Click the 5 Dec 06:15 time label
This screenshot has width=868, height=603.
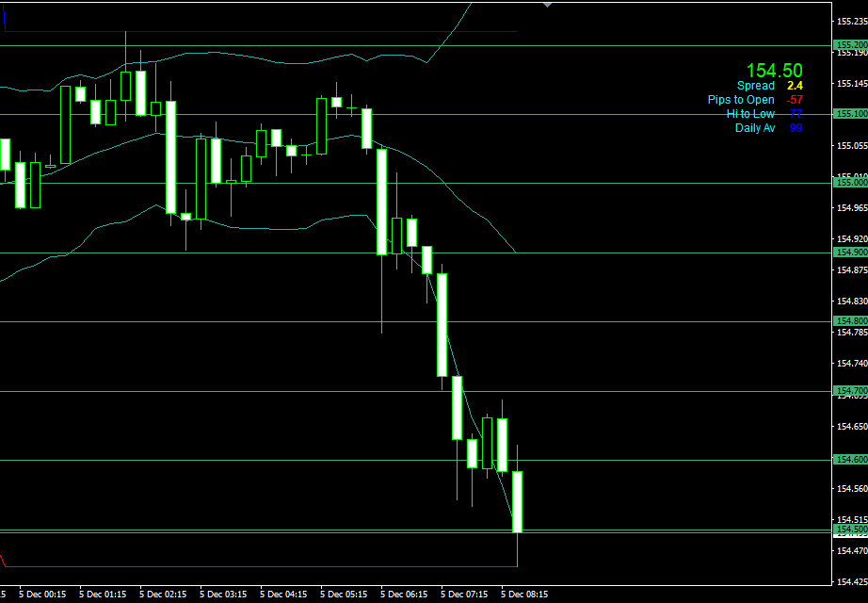coord(407,595)
